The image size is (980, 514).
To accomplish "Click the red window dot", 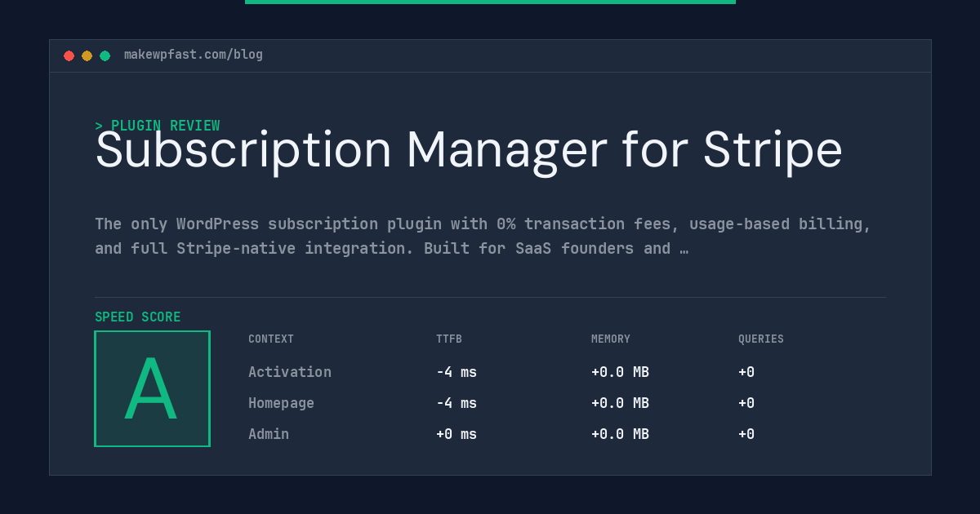I will coord(69,55).
